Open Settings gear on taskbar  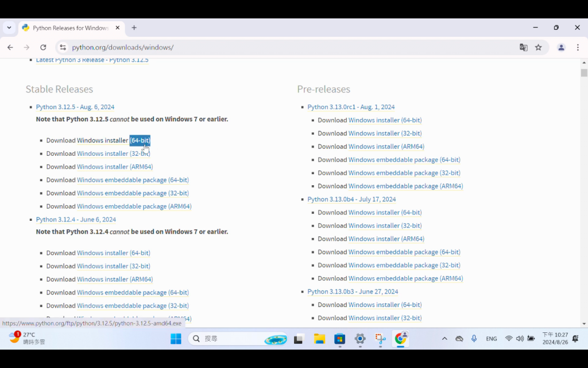360,339
